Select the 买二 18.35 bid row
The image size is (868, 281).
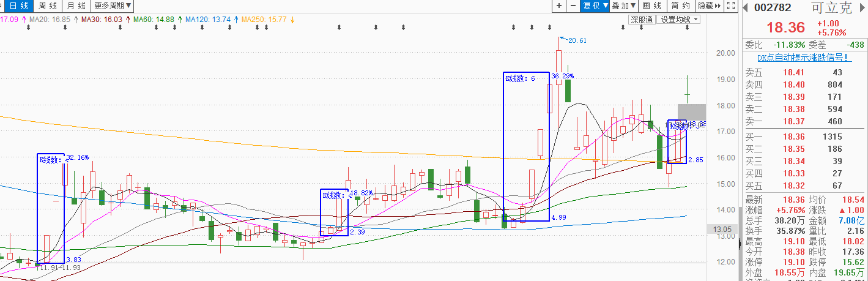(x=803, y=149)
